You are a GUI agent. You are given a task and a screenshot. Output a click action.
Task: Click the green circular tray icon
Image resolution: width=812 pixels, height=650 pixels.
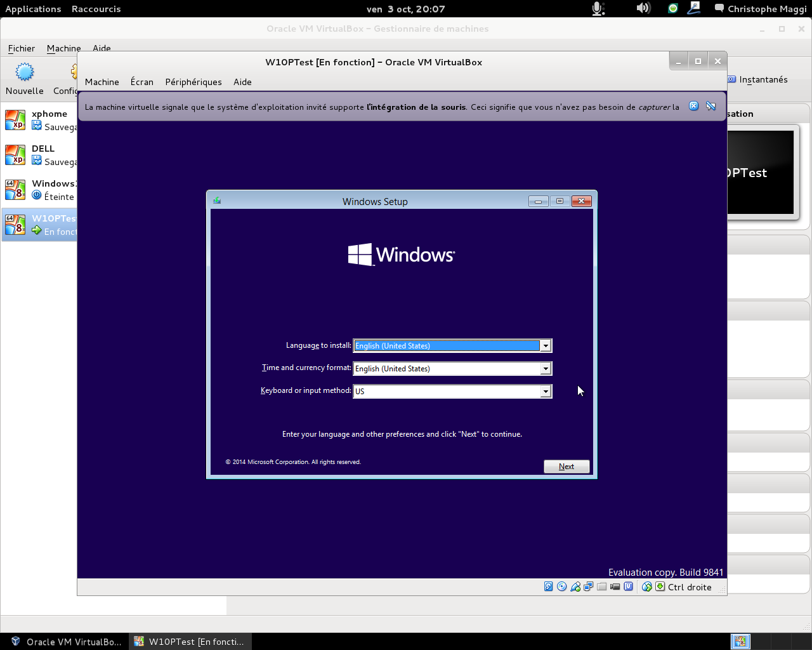coord(673,8)
